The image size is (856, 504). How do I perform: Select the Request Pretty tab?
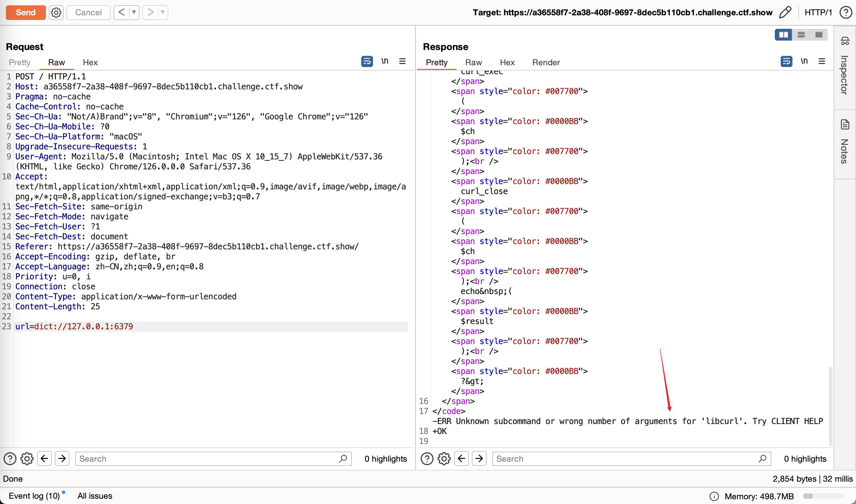tap(20, 63)
